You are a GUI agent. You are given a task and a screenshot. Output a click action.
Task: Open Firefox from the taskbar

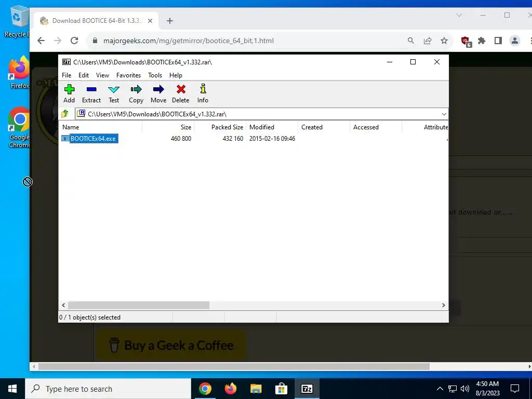tap(230, 389)
